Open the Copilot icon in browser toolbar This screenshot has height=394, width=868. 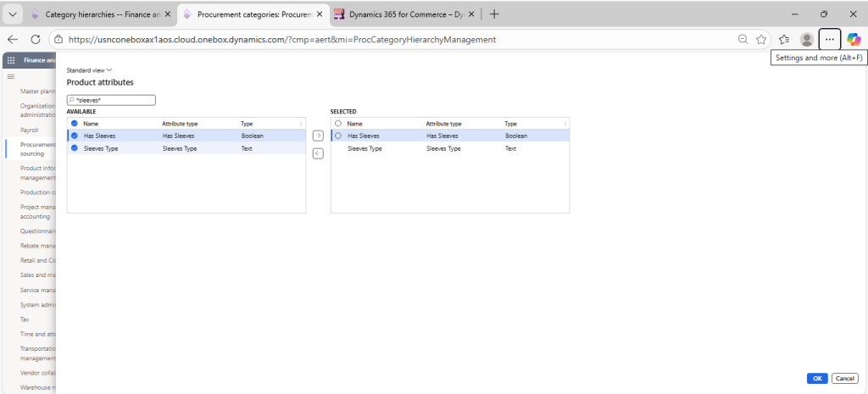tap(854, 39)
